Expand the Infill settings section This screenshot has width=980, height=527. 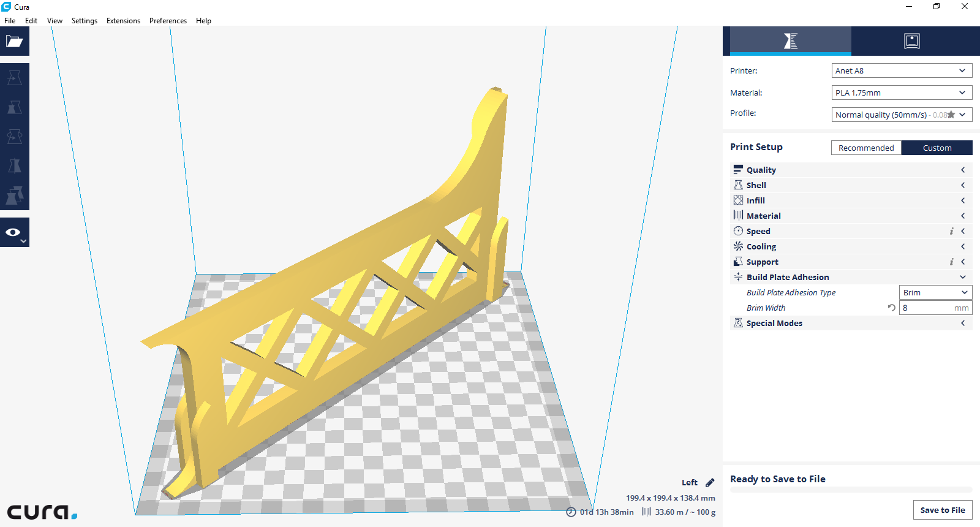(x=851, y=200)
